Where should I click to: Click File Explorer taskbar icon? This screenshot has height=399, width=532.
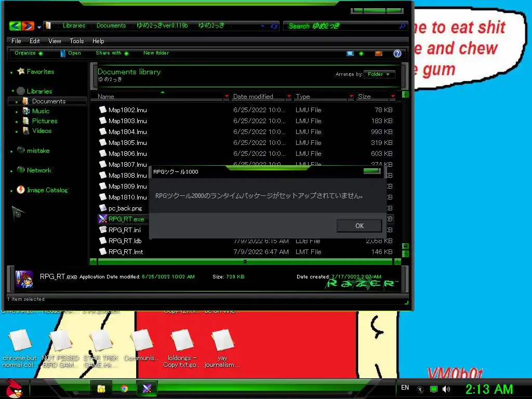coord(101,389)
